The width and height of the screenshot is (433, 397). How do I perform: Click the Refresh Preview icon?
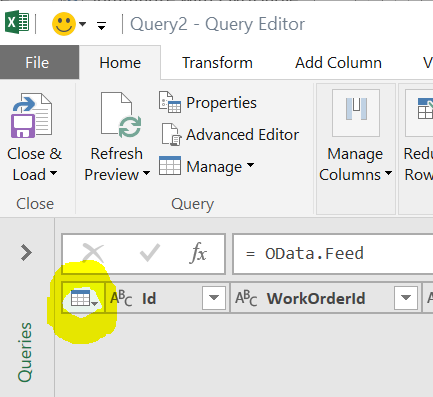pos(121,115)
